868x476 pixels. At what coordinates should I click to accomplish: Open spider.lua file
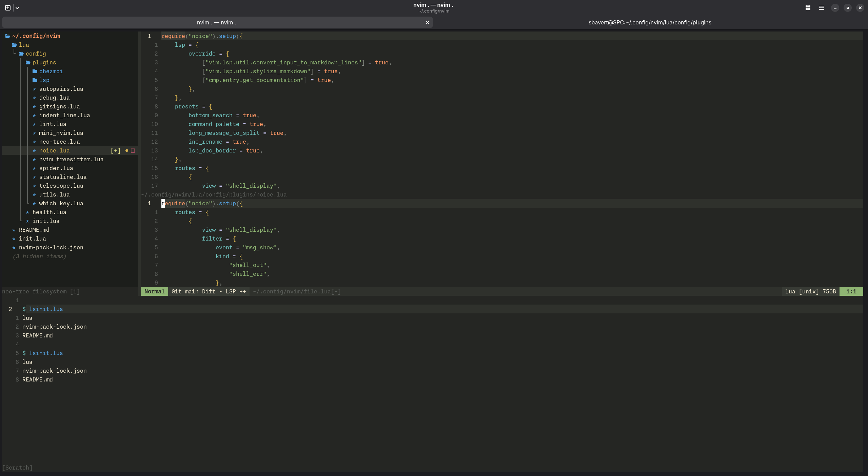[56, 168]
